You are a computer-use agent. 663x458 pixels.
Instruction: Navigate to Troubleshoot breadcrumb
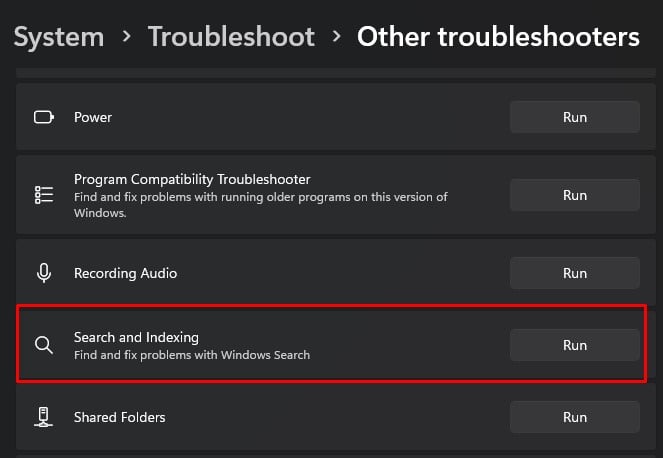tap(231, 37)
